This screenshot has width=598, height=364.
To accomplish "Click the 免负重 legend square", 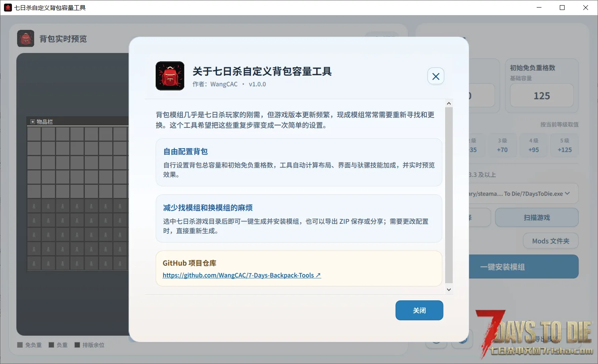I will (20, 345).
